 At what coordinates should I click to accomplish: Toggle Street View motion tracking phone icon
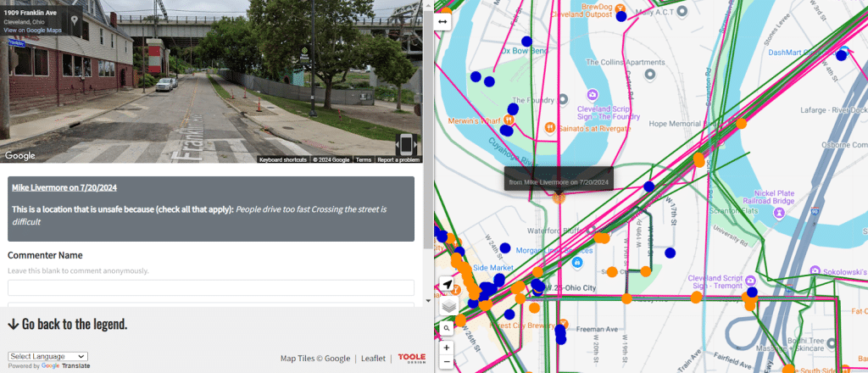click(x=406, y=143)
